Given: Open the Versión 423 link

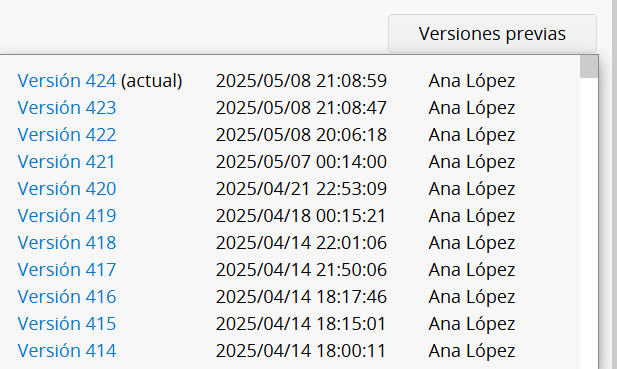Looking at the screenshot, I should click(67, 108).
